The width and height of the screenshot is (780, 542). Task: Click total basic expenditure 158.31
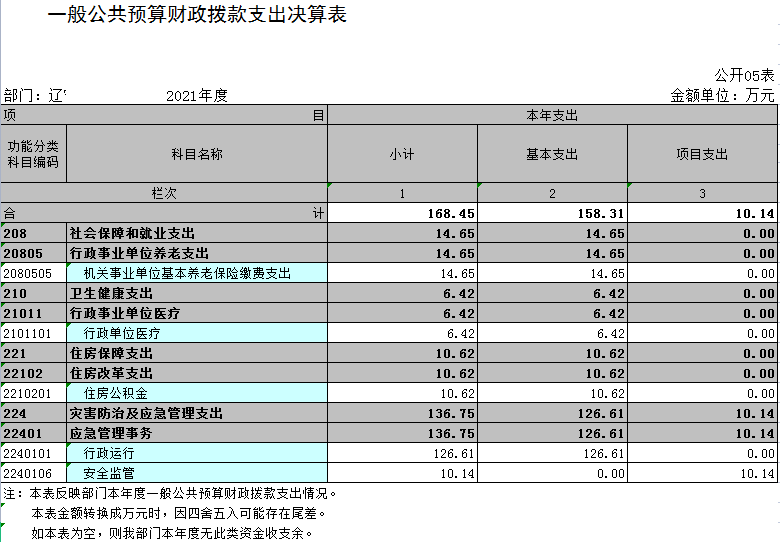click(x=552, y=213)
